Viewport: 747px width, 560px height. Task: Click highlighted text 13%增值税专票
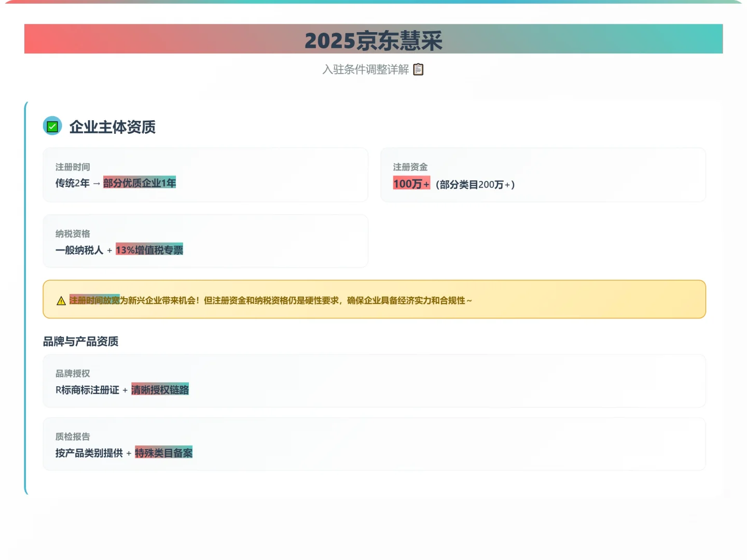pos(149,250)
